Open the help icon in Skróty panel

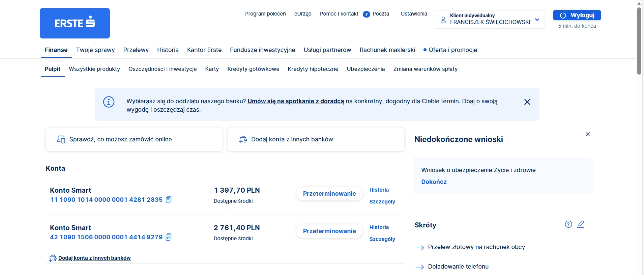pos(568,224)
